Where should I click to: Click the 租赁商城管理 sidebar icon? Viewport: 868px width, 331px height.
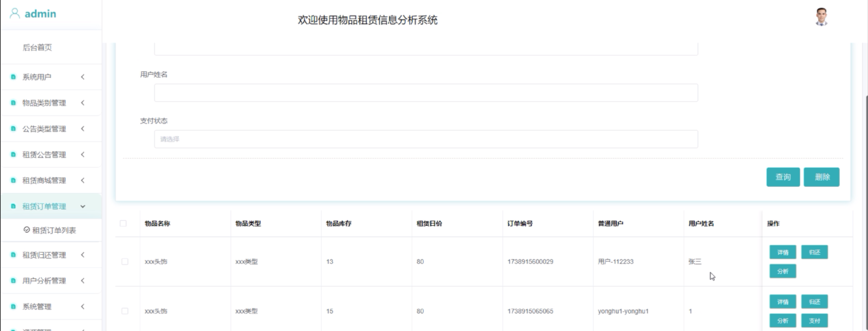[x=13, y=180]
